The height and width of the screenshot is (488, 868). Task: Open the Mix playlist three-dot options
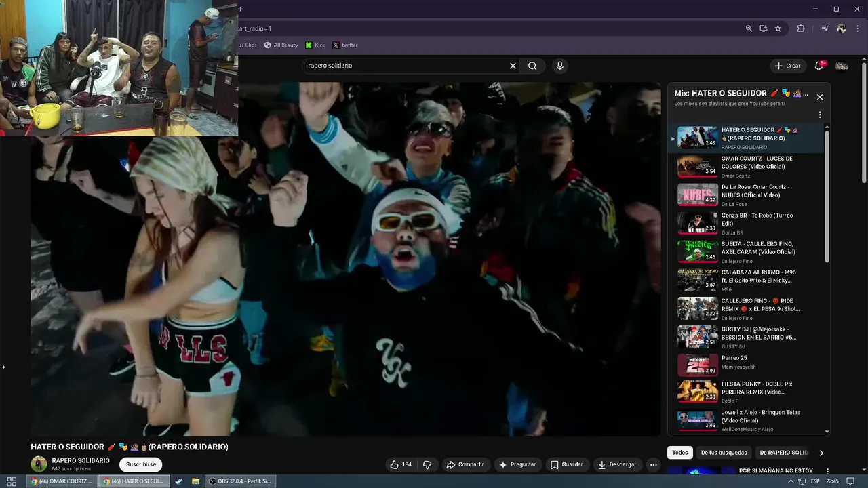[x=820, y=115]
